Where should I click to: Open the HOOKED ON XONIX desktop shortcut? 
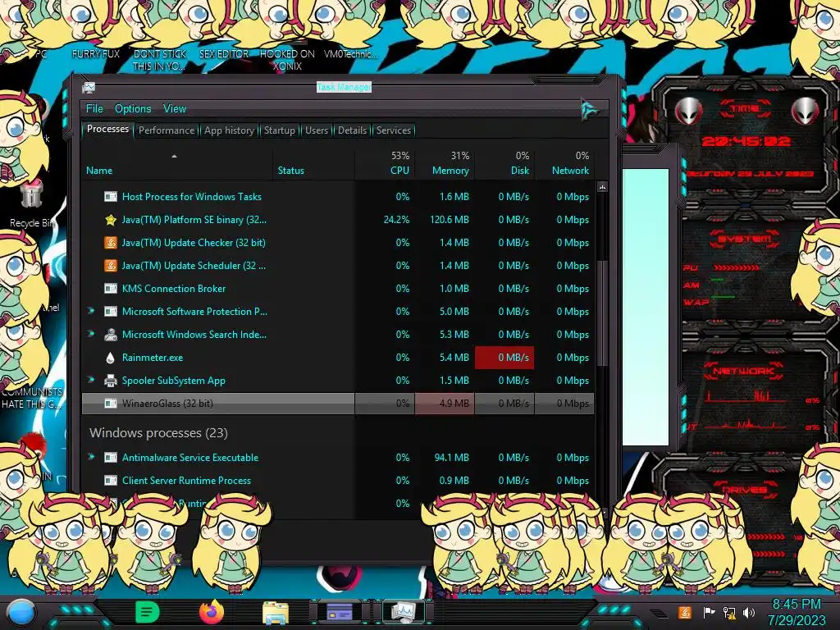[x=287, y=60]
